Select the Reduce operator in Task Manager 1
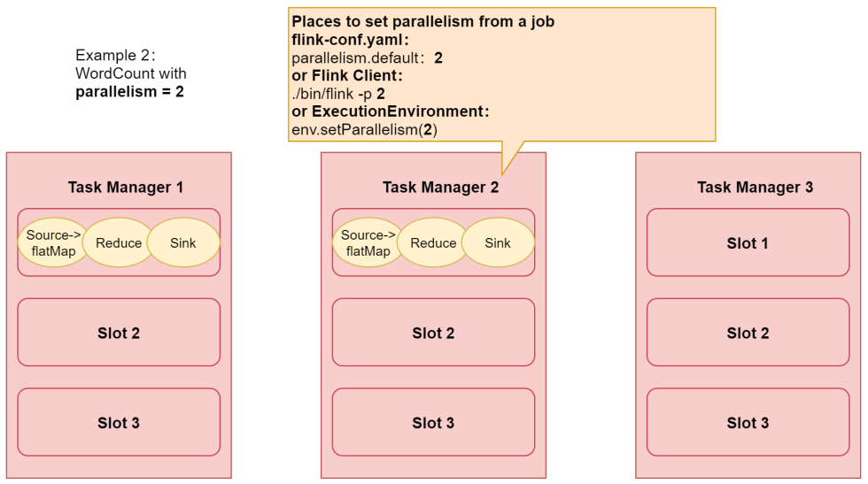868x484 pixels. (119, 242)
